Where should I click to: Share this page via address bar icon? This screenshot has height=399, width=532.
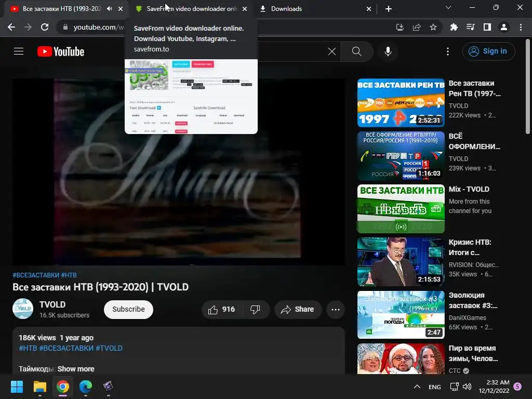tap(417, 27)
